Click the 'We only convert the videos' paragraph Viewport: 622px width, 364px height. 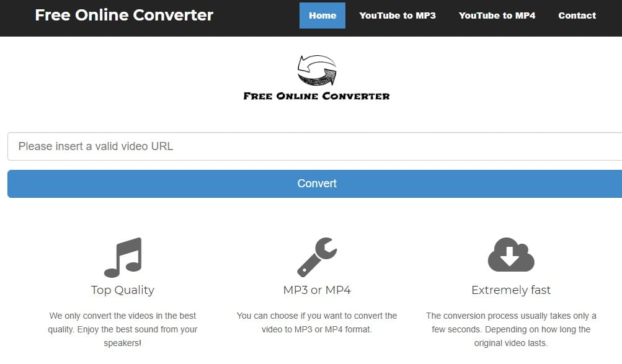click(x=123, y=329)
